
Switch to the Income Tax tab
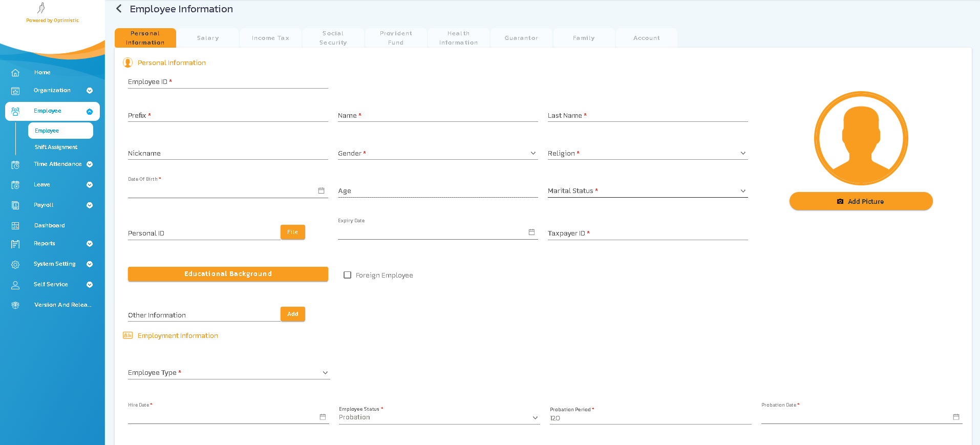270,38
